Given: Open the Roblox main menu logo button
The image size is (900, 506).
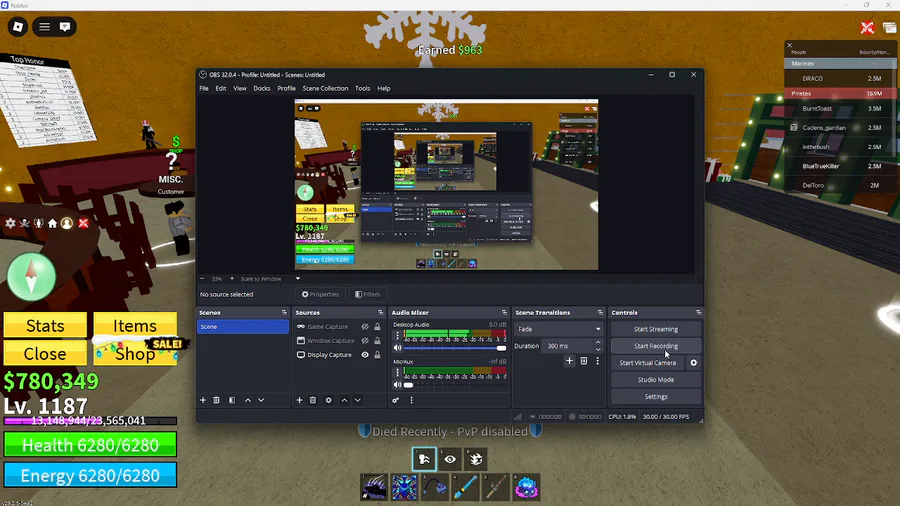Looking at the screenshot, I should 18,27.
